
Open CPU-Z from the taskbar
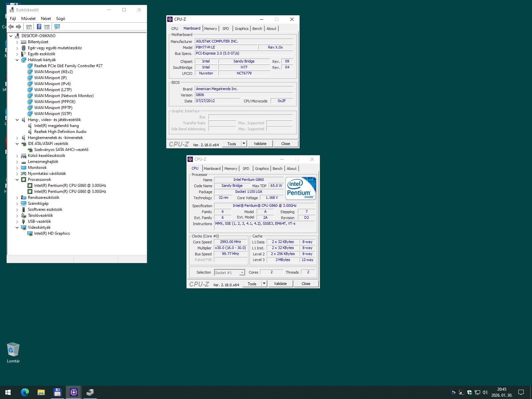(73, 392)
